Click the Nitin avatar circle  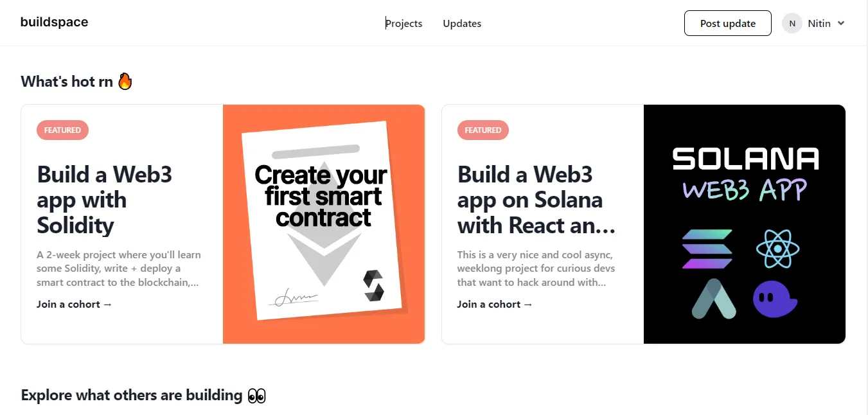792,23
